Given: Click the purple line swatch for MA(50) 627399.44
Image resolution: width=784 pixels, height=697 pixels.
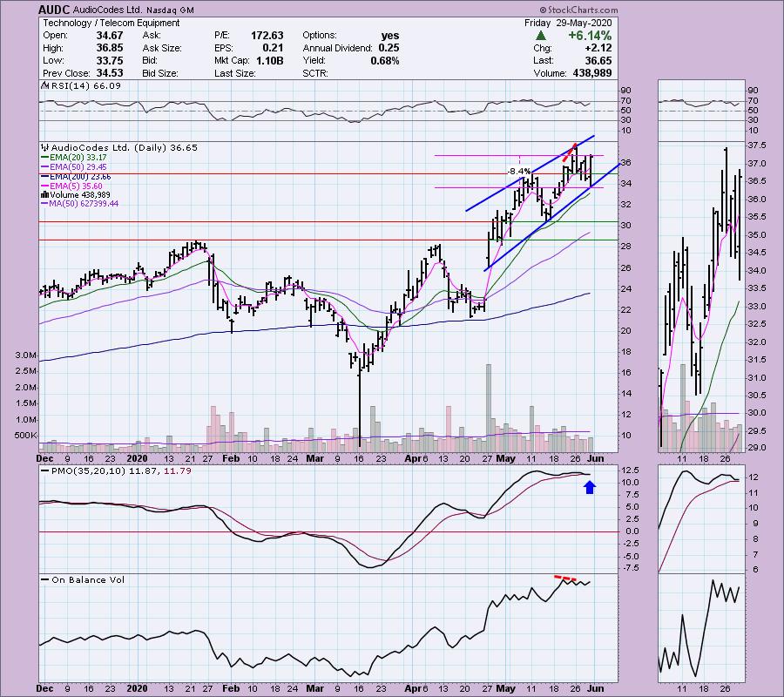Looking at the screenshot, I should [44, 204].
